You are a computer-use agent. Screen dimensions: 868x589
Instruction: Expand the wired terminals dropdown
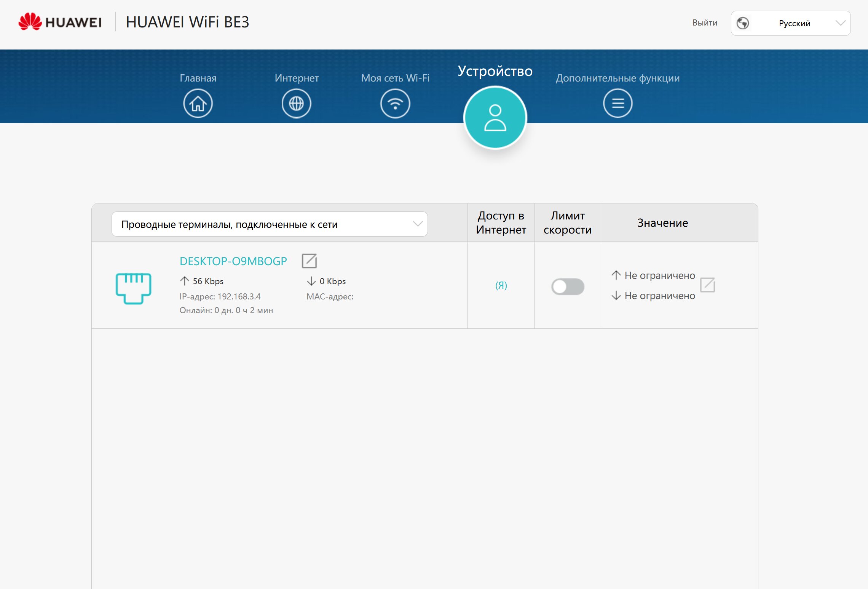(x=270, y=224)
